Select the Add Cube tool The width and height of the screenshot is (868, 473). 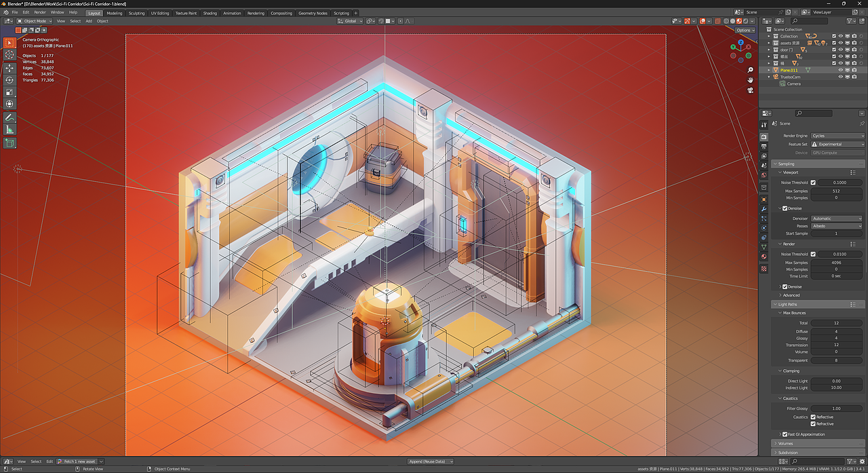tap(9, 140)
